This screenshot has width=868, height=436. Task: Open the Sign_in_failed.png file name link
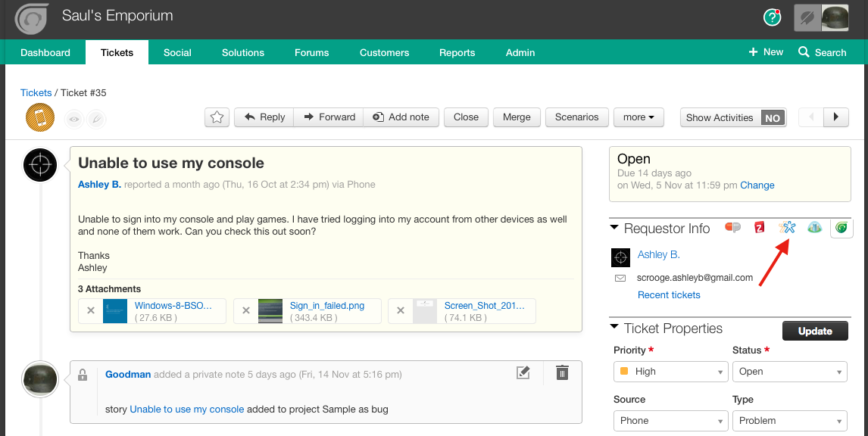click(x=327, y=305)
